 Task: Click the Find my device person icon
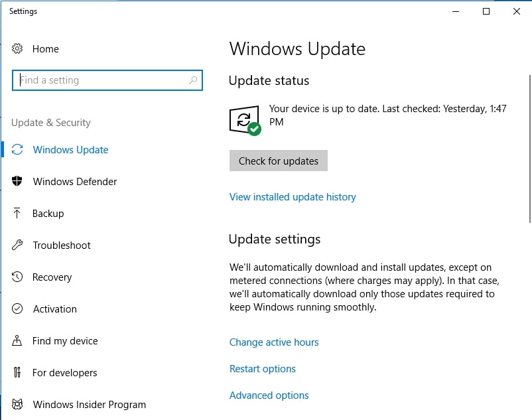pos(17,340)
